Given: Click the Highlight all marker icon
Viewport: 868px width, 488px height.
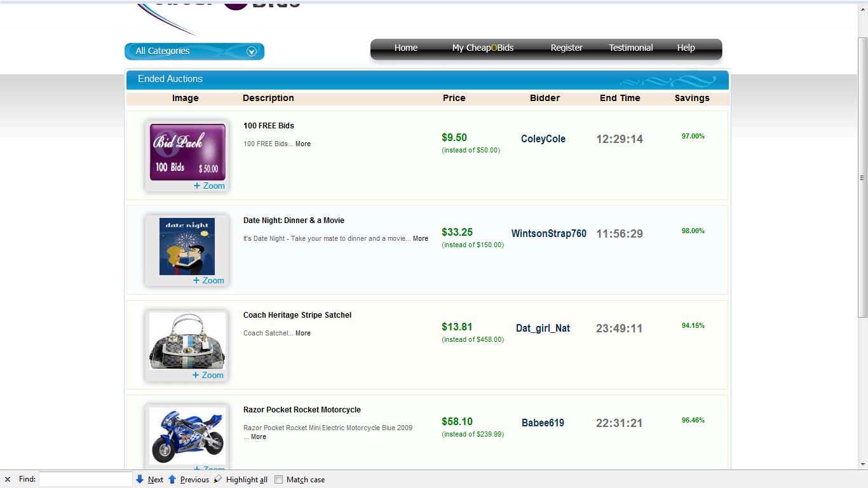Looking at the screenshot, I should coord(218,479).
